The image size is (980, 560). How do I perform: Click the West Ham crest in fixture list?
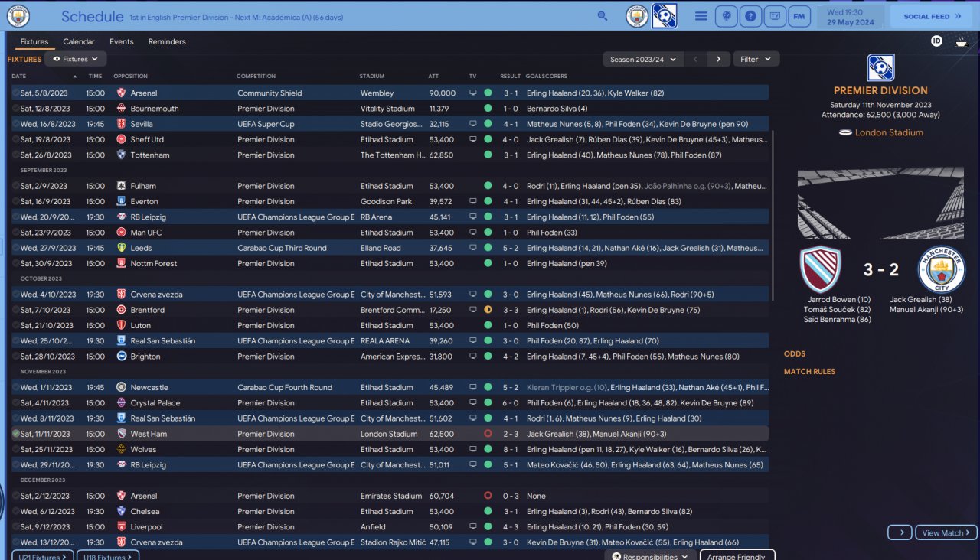121,434
